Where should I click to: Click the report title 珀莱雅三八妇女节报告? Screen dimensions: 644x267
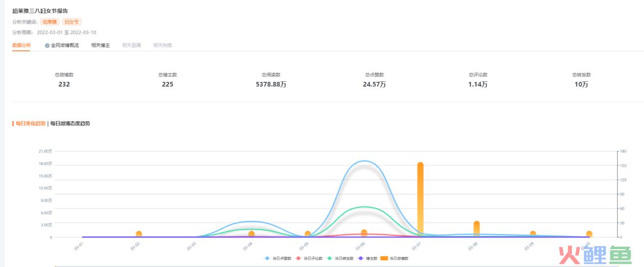40,11
